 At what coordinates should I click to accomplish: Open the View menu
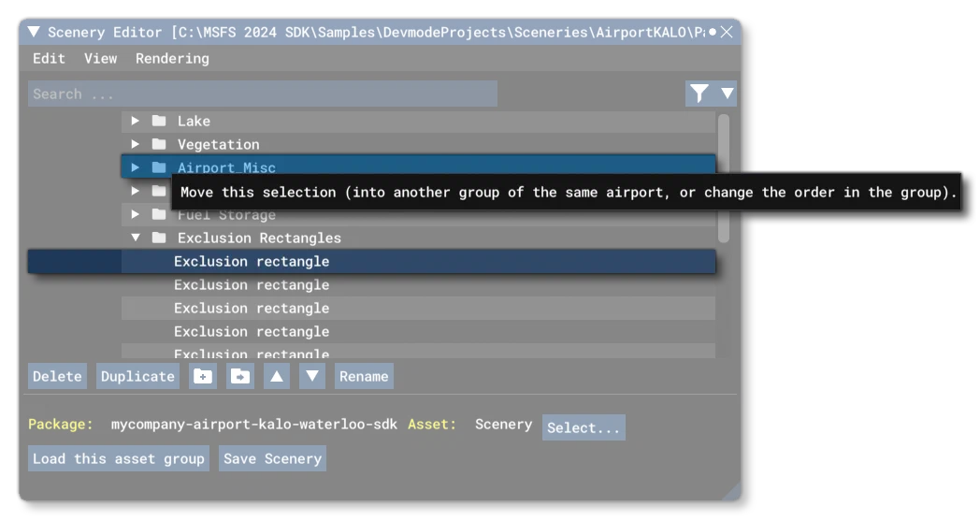101,58
